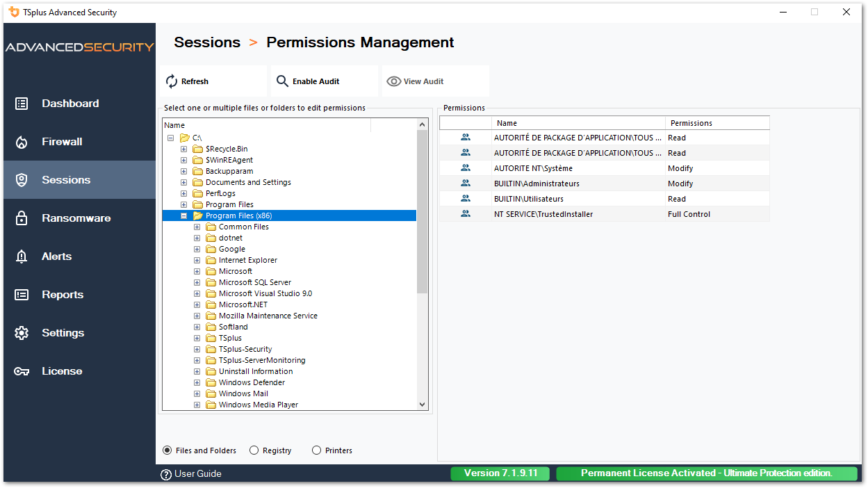Select the Printers radio button
868x488 pixels.
(x=316, y=450)
